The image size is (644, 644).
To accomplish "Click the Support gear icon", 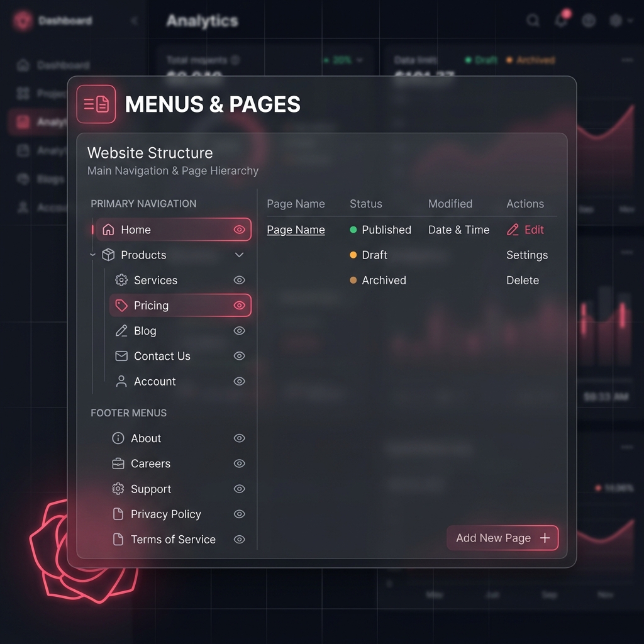I will [118, 489].
